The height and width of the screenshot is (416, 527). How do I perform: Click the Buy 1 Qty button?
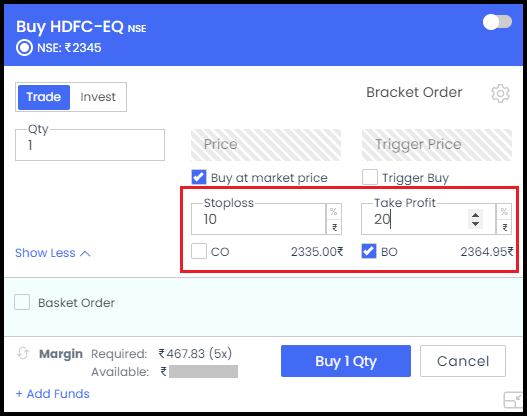[x=346, y=361]
